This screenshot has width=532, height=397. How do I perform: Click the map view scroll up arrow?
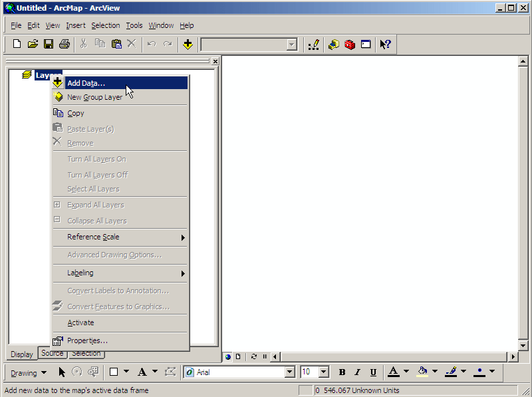523,62
